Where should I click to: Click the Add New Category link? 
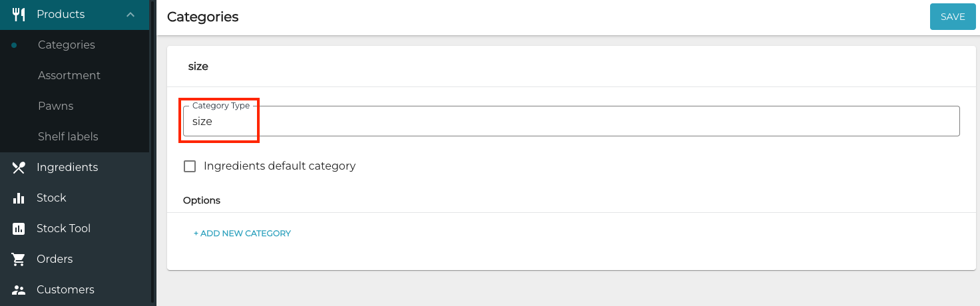pyautogui.click(x=242, y=233)
